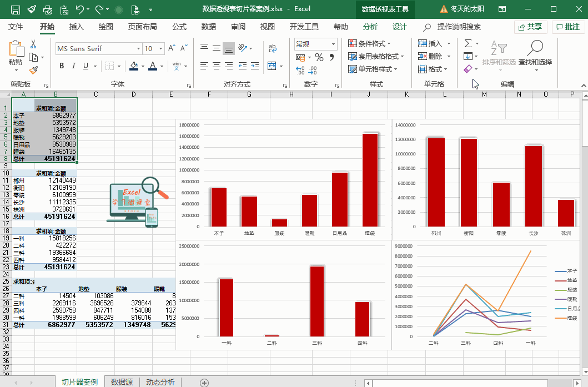The height and width of the screenshot is (387, 588).
Task: Open the font group dialog launcher
Action: tap(189, 86)
